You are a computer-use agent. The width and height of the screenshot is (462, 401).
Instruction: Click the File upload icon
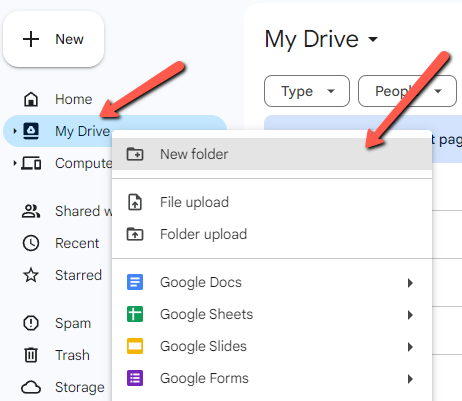click(135, 202)
